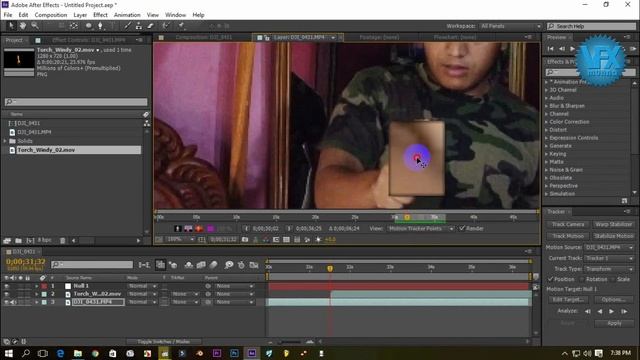Select the Pen tool
This screenshot has height=360, width=640.
100,26
